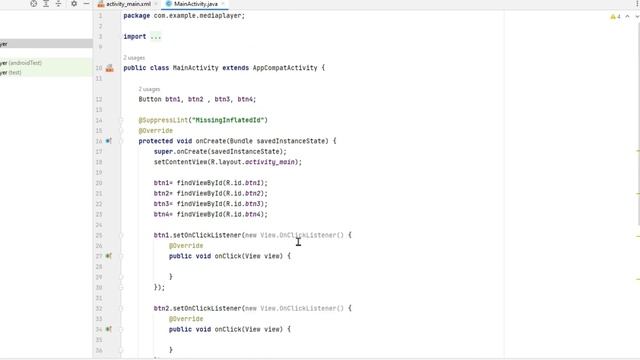
Task: Toggle fold marker on line 27 onClick
Action: point(121,256)
